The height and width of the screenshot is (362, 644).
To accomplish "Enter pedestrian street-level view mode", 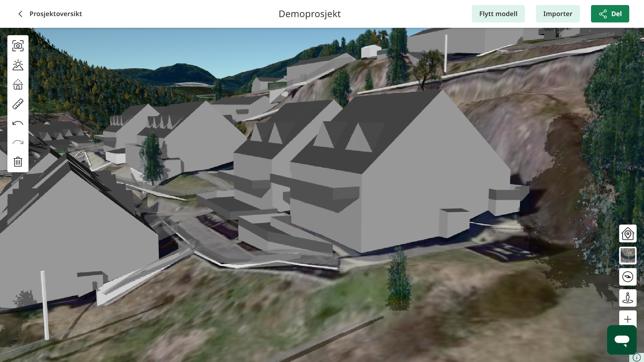I will tap(628, 298).
